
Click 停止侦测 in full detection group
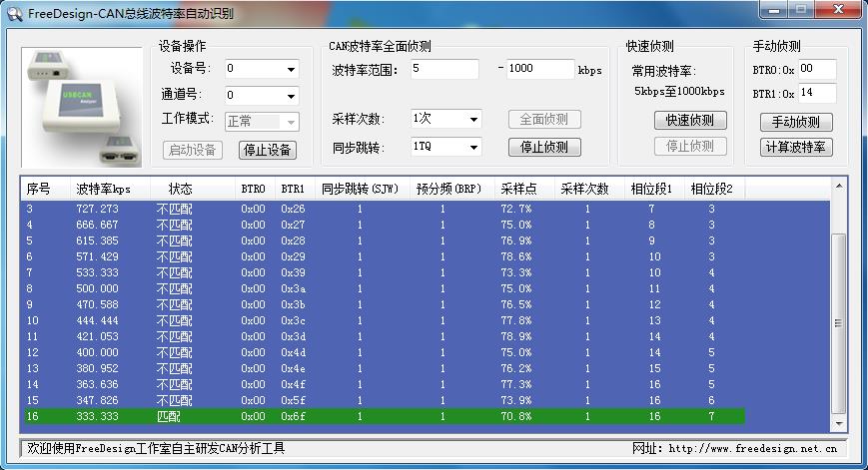[544, 147]
